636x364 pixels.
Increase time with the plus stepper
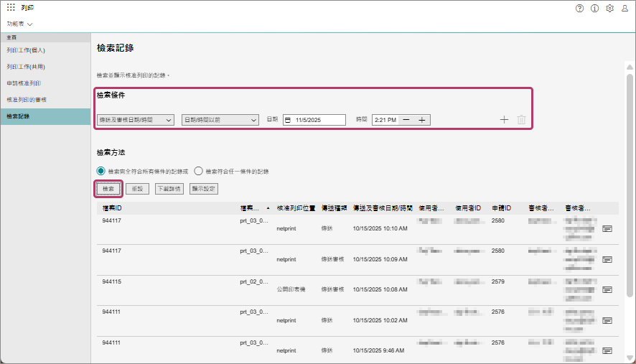pos(422,120)
